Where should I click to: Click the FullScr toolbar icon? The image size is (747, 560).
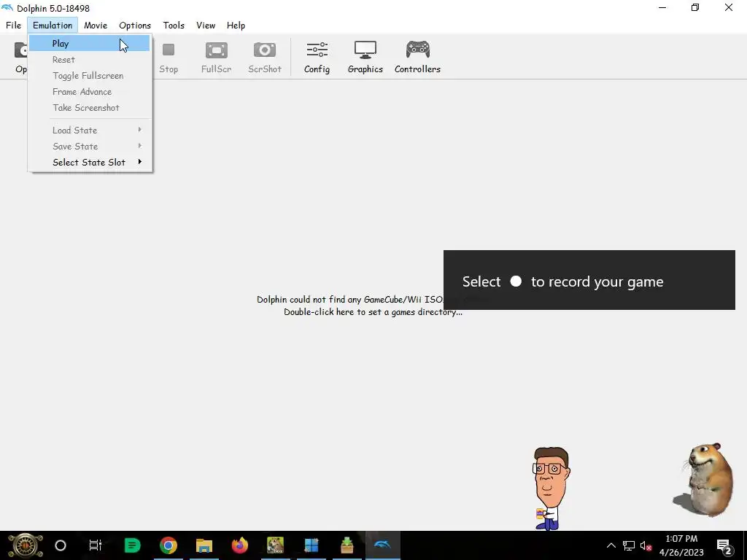(216, 57)
